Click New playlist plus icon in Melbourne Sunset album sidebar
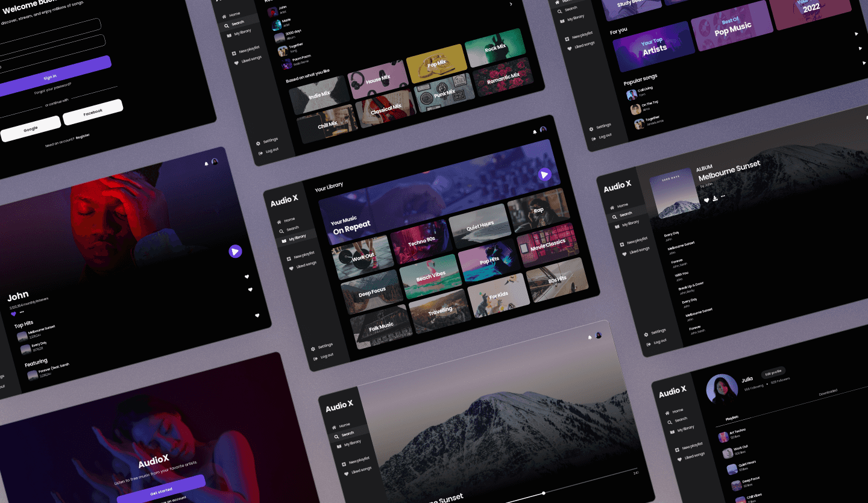 pyautogui.click(x=622, y=244)
